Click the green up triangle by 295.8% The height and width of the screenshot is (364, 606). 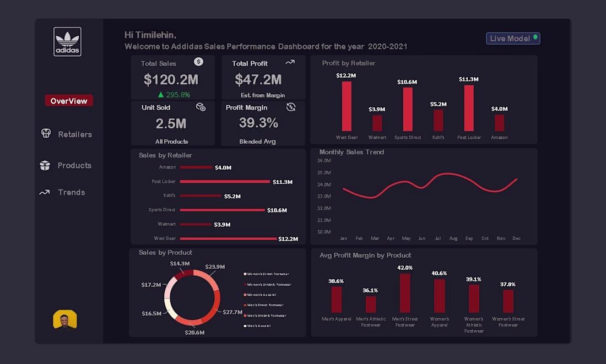click(x=161, y=94)
